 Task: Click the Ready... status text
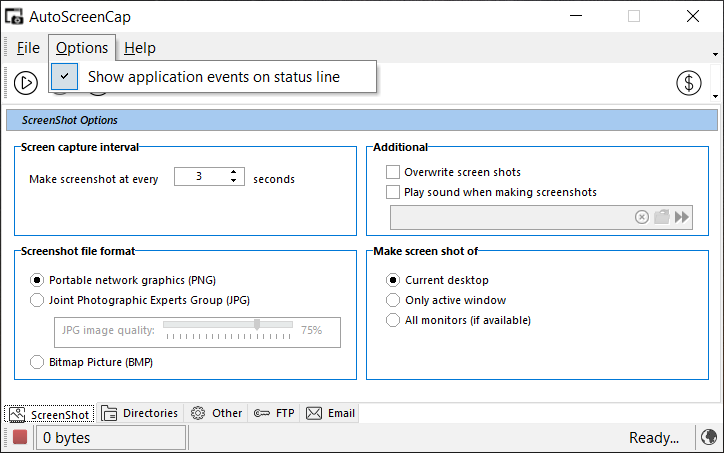tap(654, 438)
